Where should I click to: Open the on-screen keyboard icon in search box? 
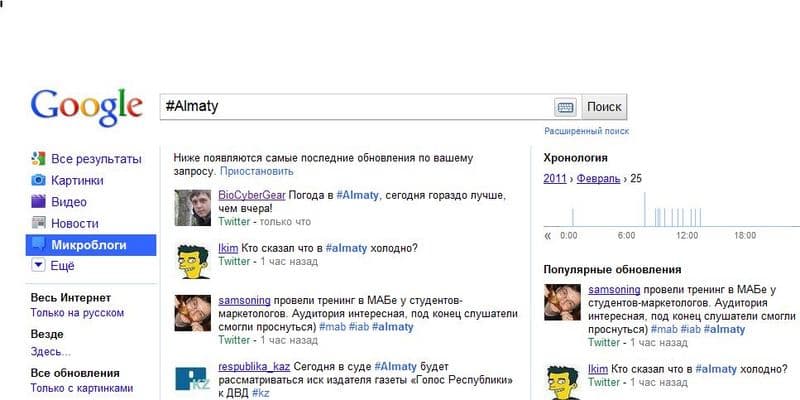(565, 107)
